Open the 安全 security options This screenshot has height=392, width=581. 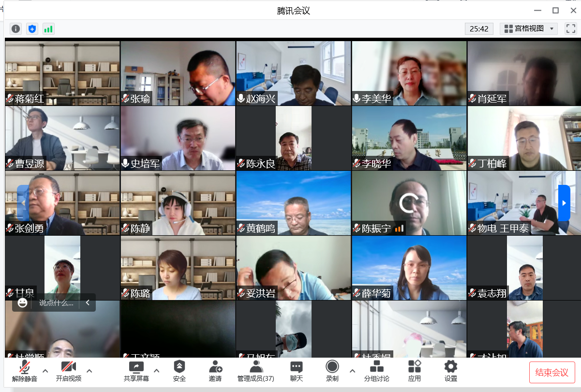point(179,371)
